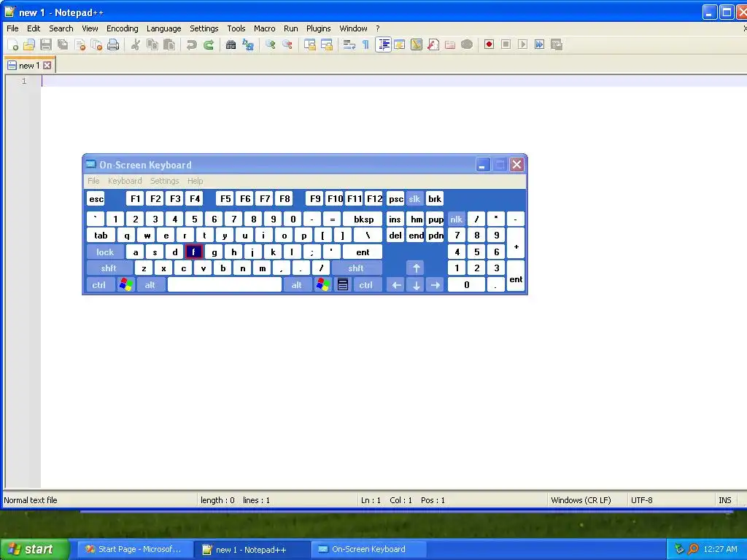The width and height of the screenshot is (747, 560).
Task: Toggle the Indent Guide toolbar icon
Action: 383,44
